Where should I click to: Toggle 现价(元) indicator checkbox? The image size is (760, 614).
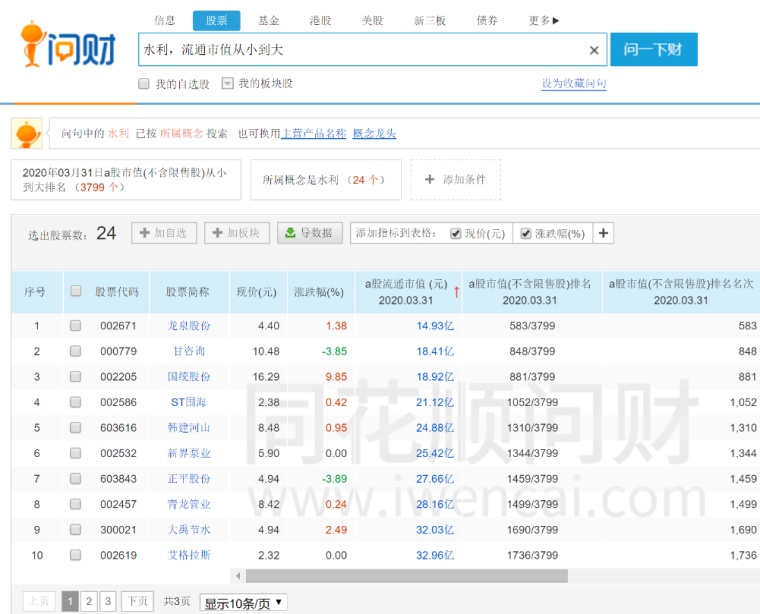455,234
